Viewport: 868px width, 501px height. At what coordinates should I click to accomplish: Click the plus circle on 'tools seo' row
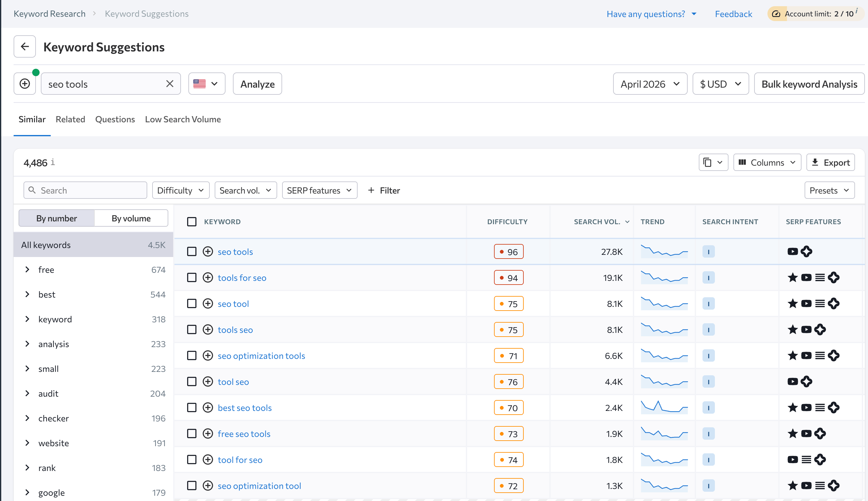coord(208,330)
